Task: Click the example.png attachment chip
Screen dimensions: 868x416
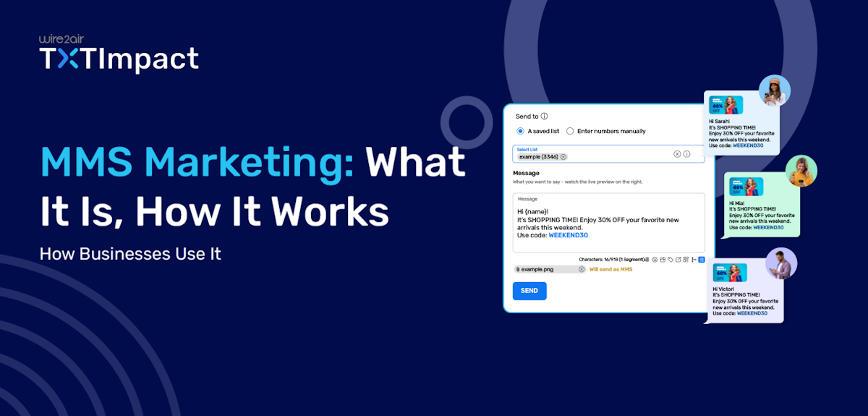Action: [550, 269]
